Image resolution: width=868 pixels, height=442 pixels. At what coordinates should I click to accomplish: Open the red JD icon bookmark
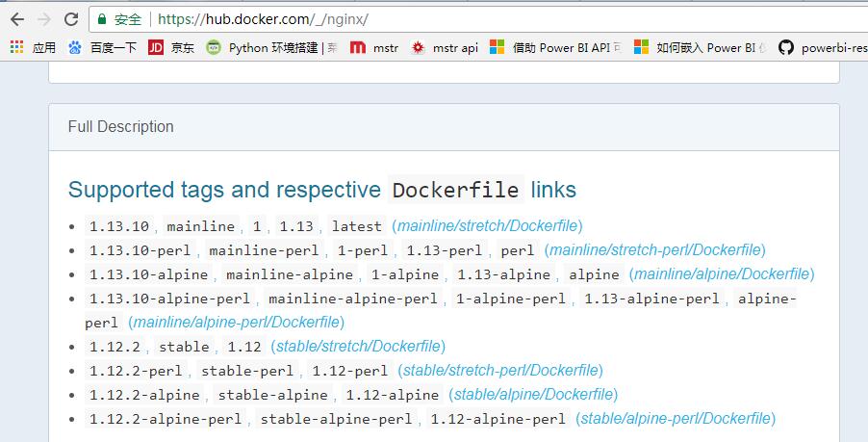[x=156, y=47]
